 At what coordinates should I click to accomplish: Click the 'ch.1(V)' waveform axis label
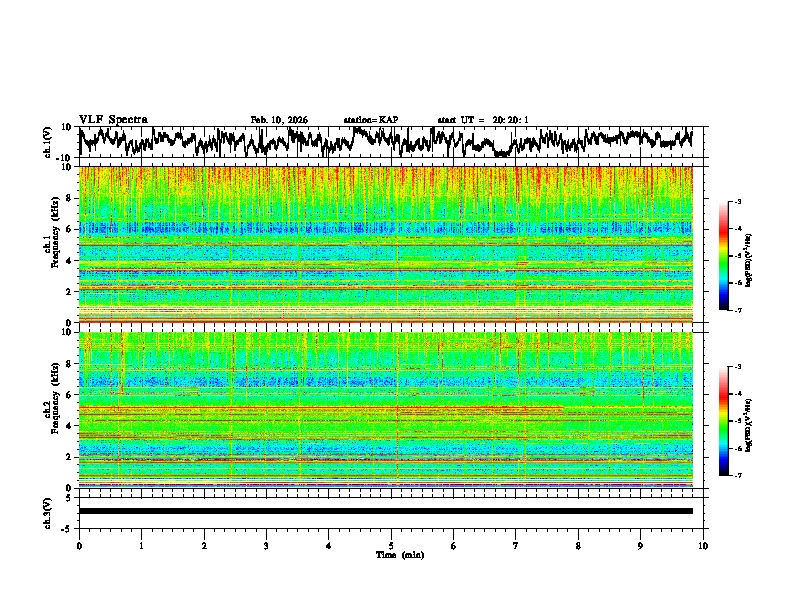click(48, 142)
